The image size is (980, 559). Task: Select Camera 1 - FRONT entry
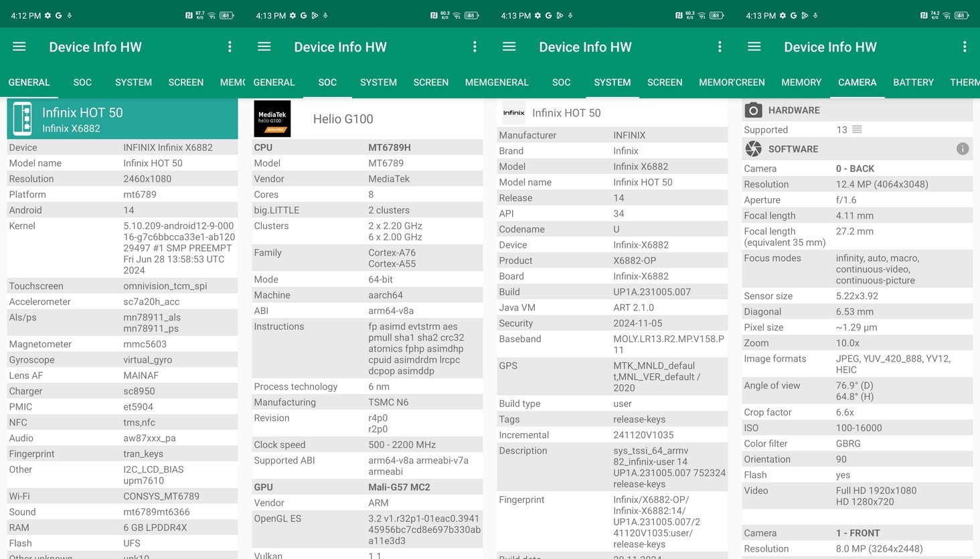(857, 533)
